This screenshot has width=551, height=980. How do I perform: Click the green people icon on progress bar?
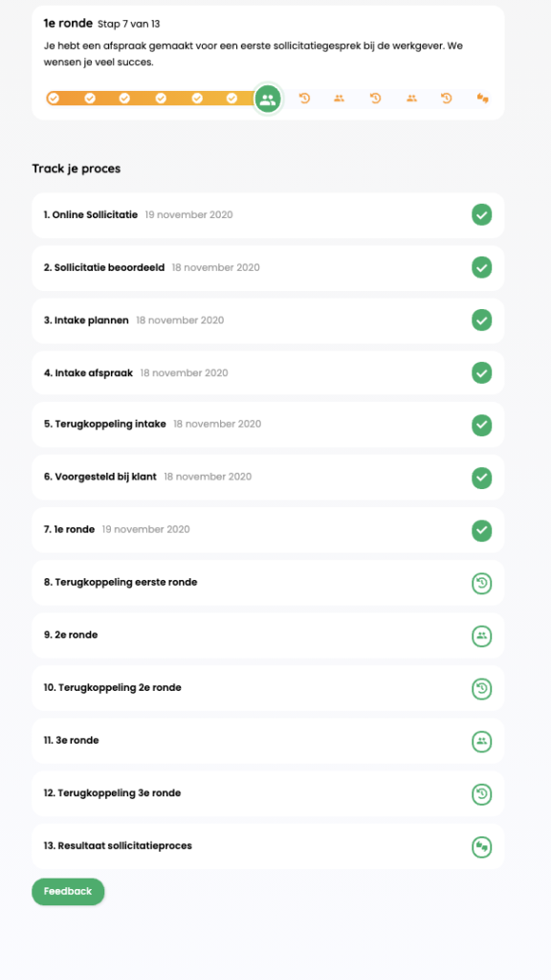click(268, 99)
